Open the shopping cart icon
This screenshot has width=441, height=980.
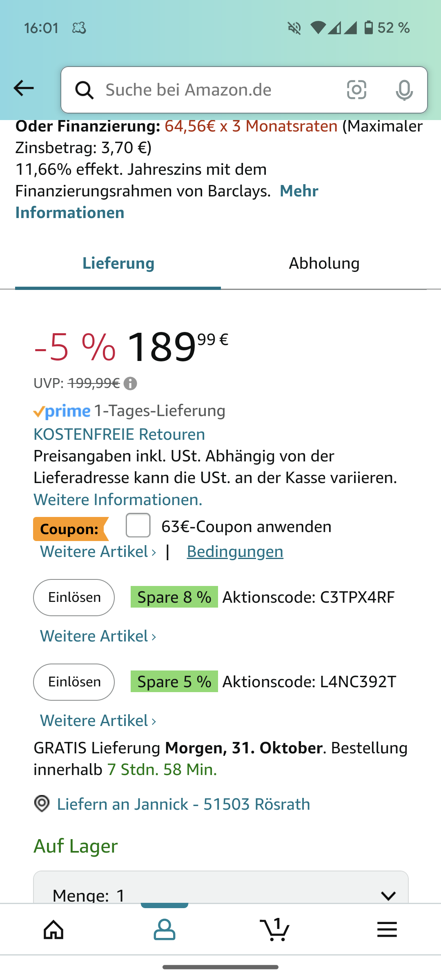275,930
